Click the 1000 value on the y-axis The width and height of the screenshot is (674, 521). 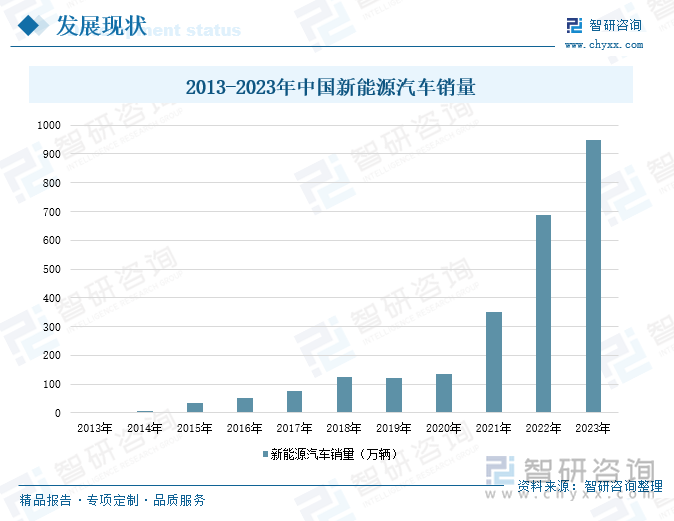click(x=49, y=126)
